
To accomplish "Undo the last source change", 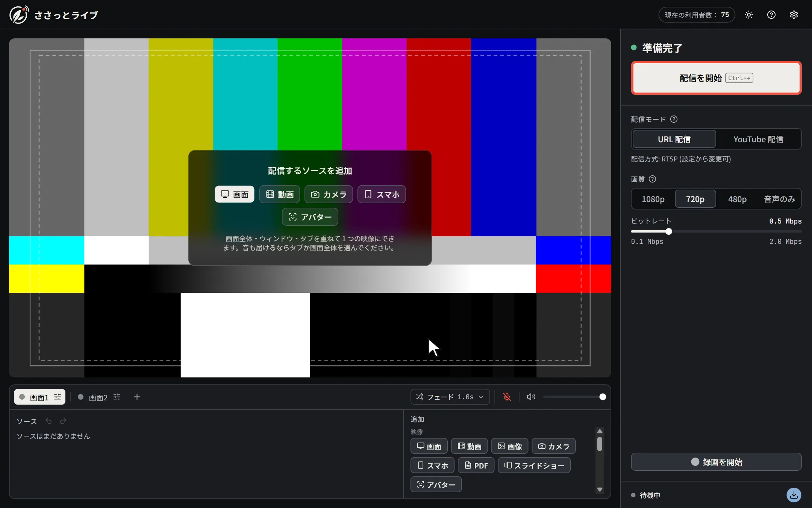I will (x=48, y=421).
